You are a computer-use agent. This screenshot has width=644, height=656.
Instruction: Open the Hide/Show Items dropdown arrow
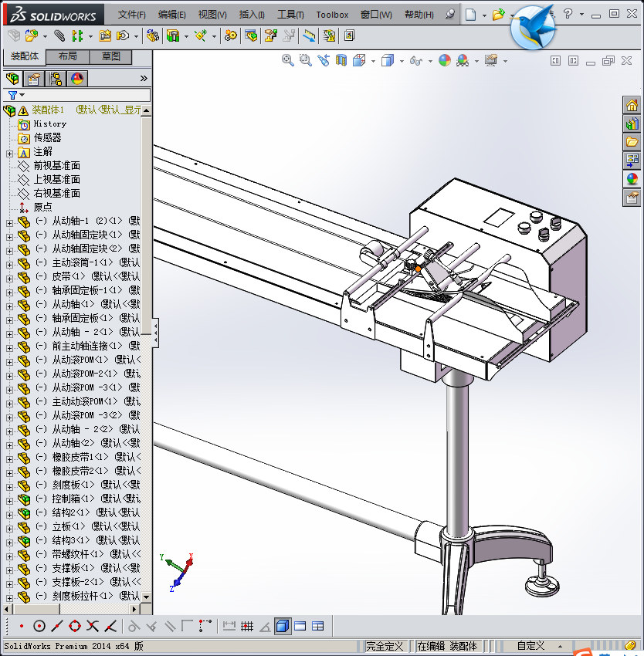(x=430, y=62)
